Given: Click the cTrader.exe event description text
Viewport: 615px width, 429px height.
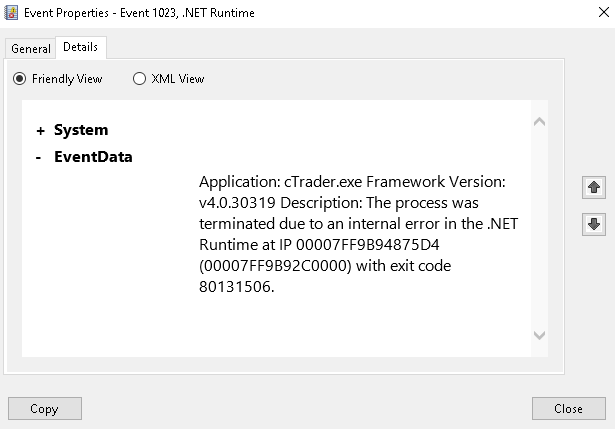Looking at the screenshot, I should (x=358, y=234).
